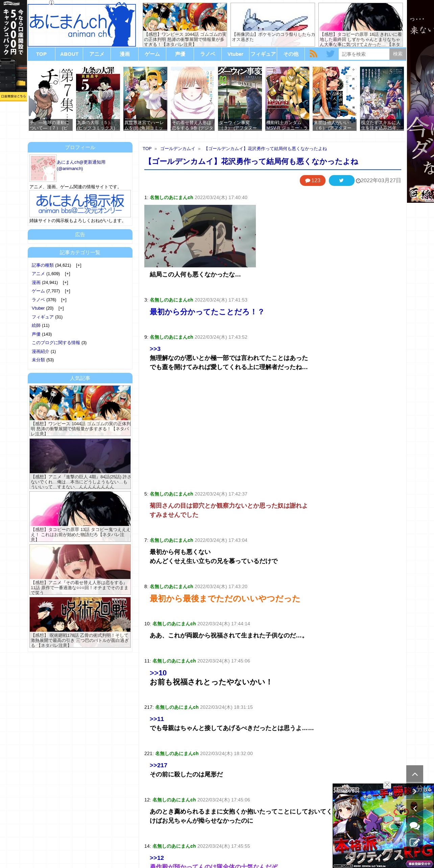Click the 検索 search button
Image resolution: width=434 pixels, height=868 pixels.
397,54
